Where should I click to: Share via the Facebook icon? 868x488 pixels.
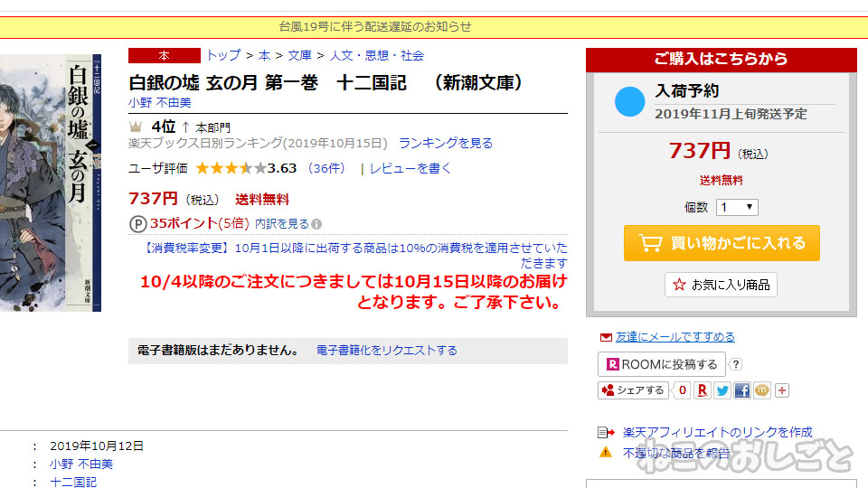tap(741, 390)
